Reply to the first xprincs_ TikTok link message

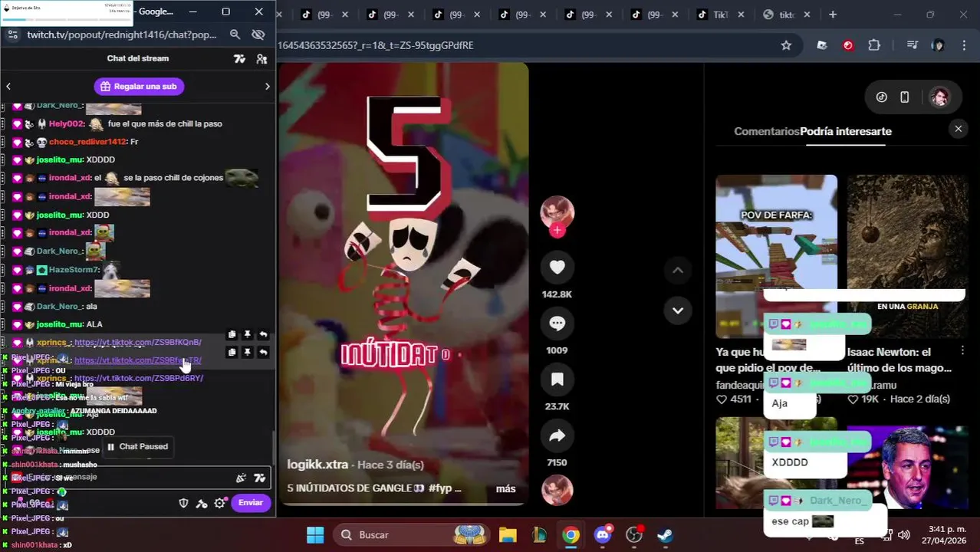click(x=263, y=334)
